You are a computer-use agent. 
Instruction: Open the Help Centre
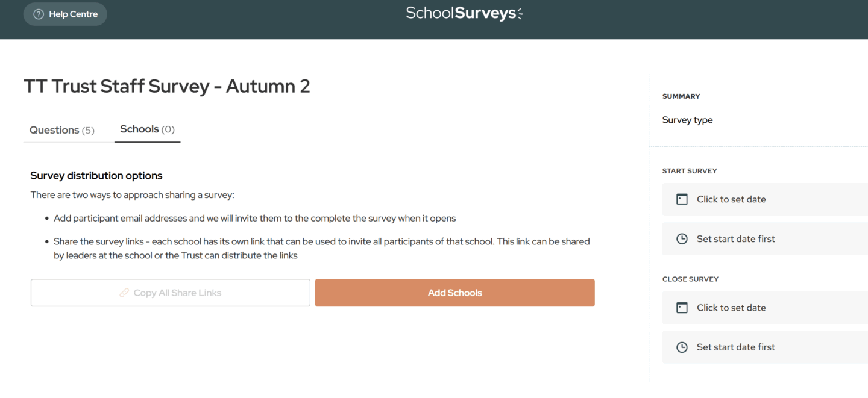pyautogui.click(x=65, y=14)
